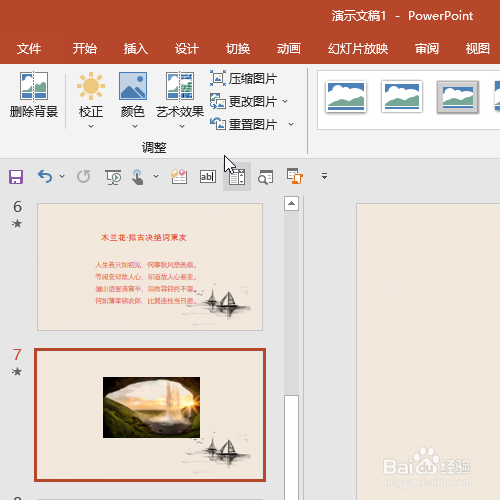Click animation star icon beside slide 6
This screenshot has width=500, height=500.
click(17, 223)
